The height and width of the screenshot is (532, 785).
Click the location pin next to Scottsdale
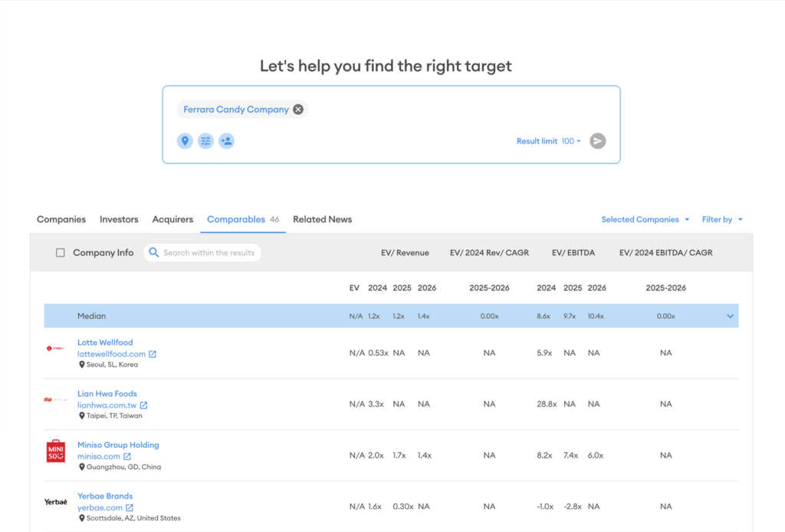click(x=81, y=518)
